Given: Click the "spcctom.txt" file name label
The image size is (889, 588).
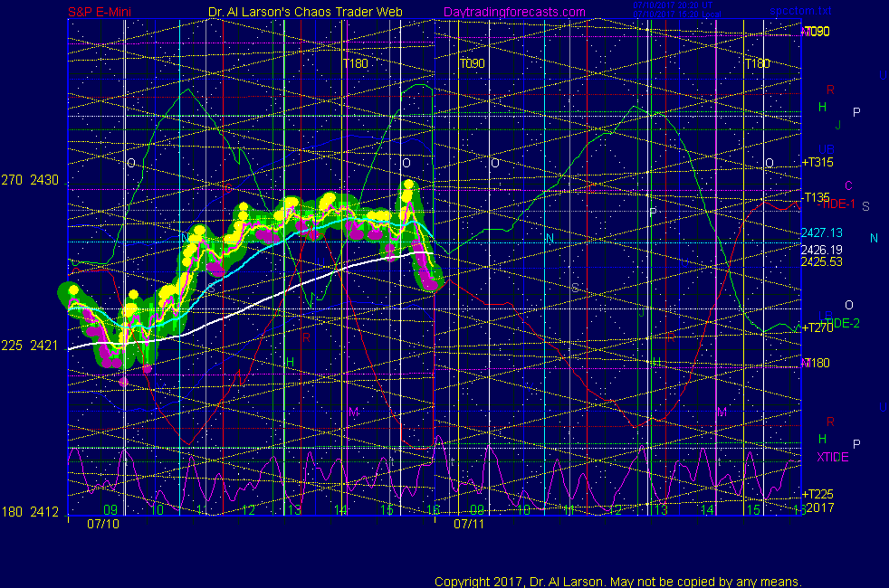Looking at the screenshot, I should pyautogui.click(x=800, y=11).
